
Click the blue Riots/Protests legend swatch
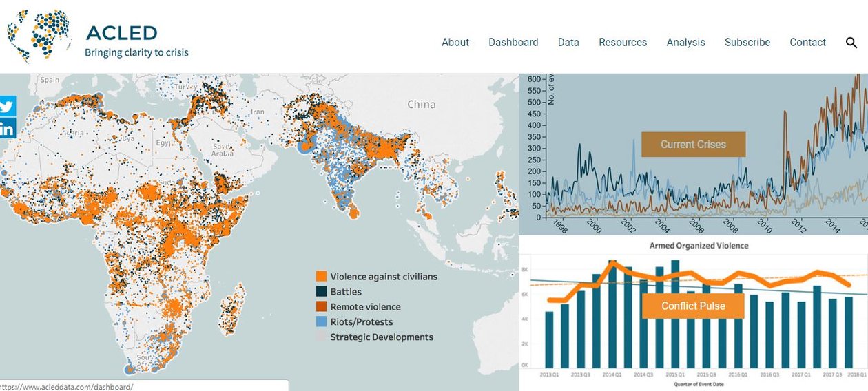321,322
